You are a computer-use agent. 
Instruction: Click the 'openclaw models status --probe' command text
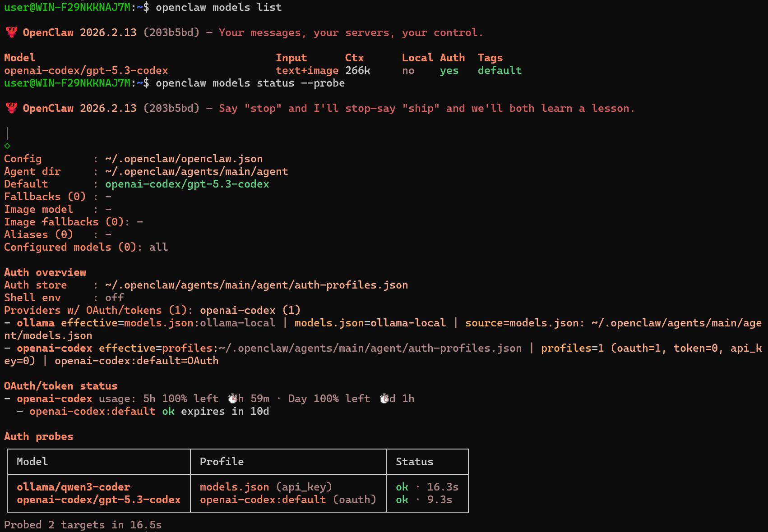tap(250, 83)
